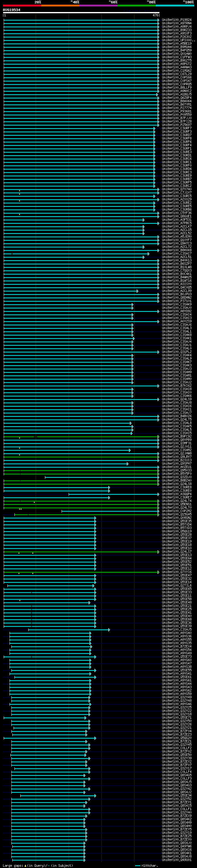Select the UniRef100_C0P2M2 label
The height and width of the screenshot is (868, 197).
tap(176, 511)
